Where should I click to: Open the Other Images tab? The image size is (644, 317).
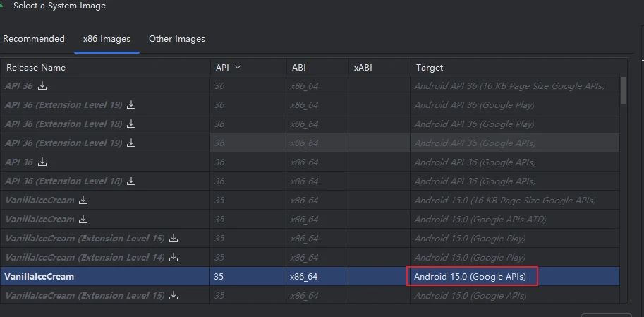(177, 39)
